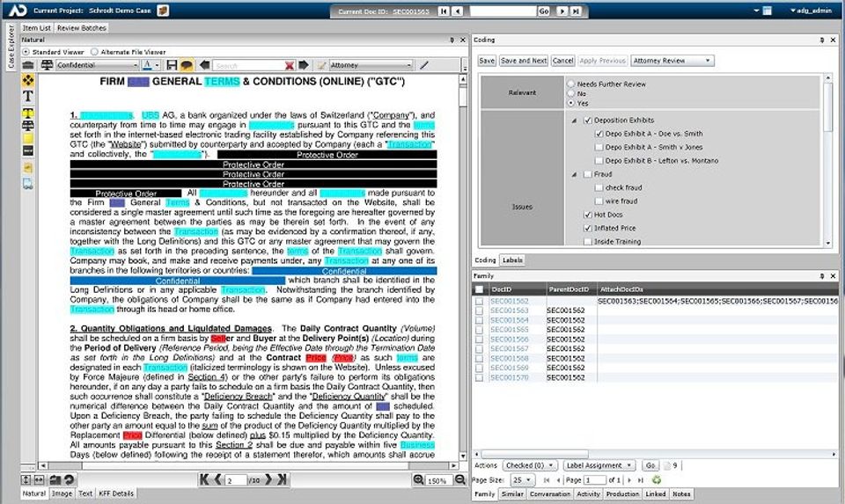The image size is (845, 504).
Task: Go to last document in top navigation
Action: [576, 11]
